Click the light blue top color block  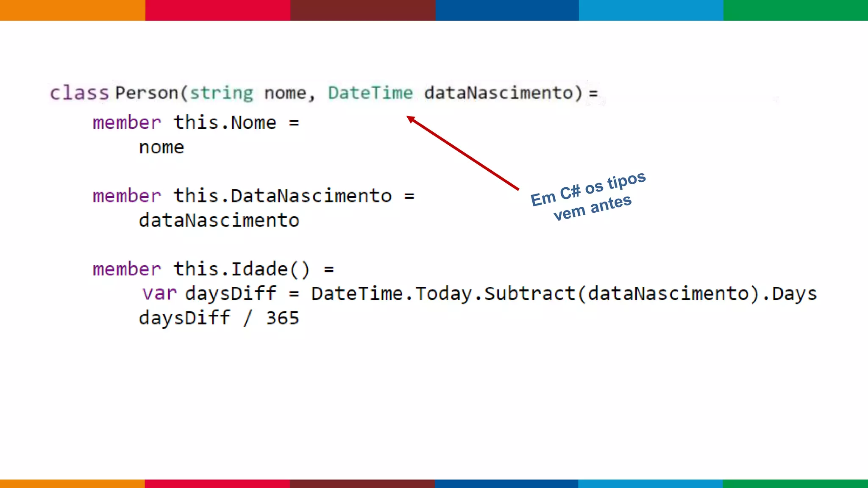pos(651,10)
